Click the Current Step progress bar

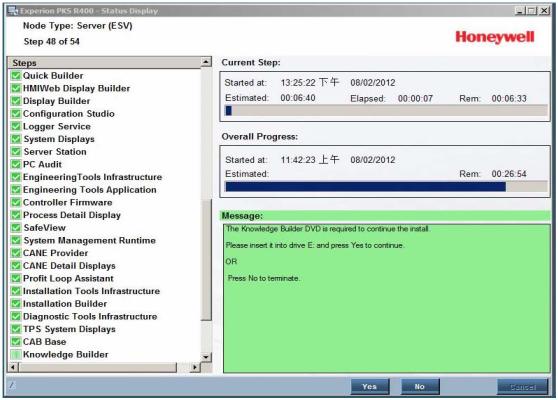tap(386, 111)
